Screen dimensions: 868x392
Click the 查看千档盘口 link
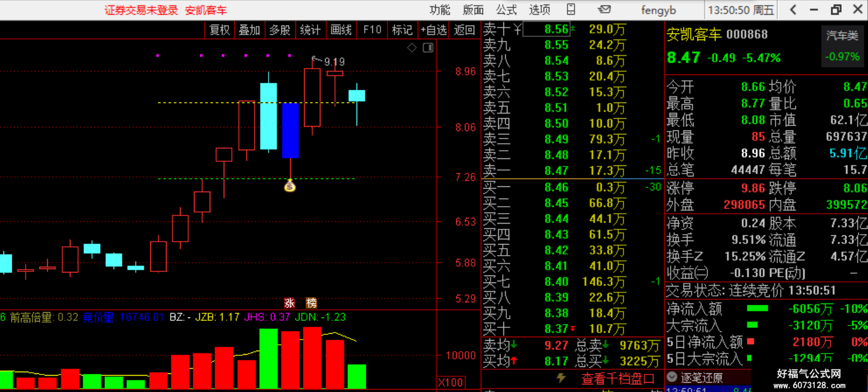click(618, 379)
